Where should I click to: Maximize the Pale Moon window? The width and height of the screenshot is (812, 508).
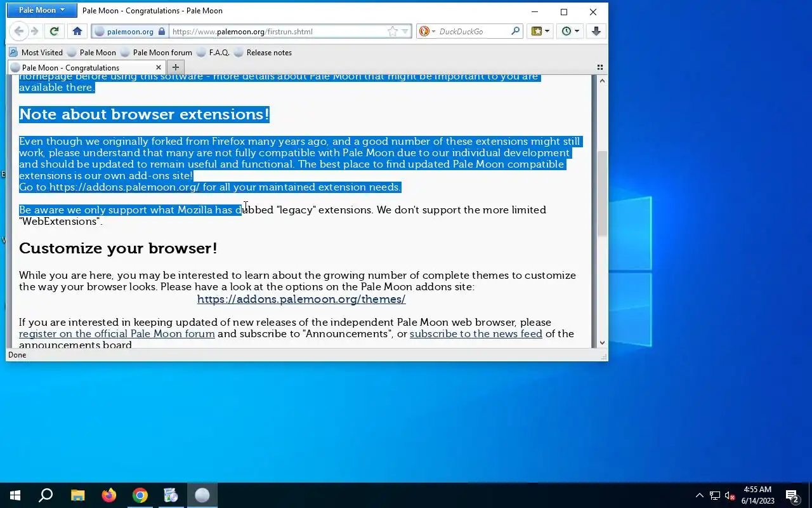pos(564,11)
